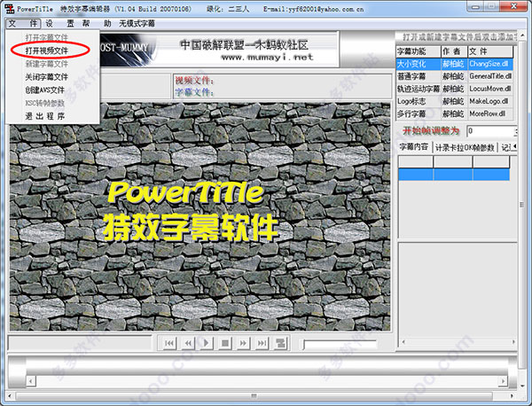Choose KSC转帧参数 menu entry
532x406 pixels.
coord(45,103)
